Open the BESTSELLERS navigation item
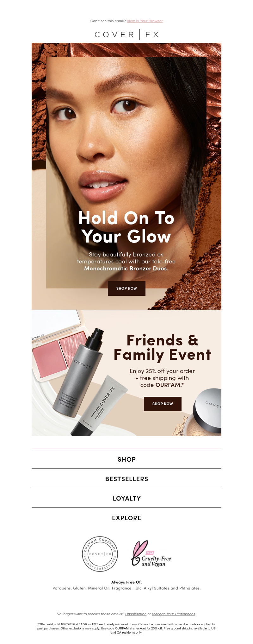This screenshot has height=644, width=253. click(126, 479)
